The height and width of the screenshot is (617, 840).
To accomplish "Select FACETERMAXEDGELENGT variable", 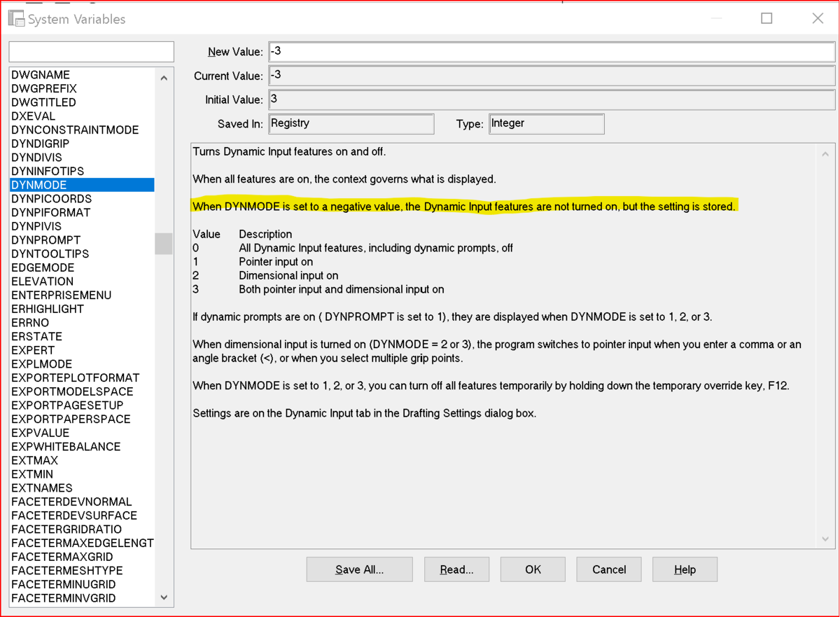I will coord(82,543).
